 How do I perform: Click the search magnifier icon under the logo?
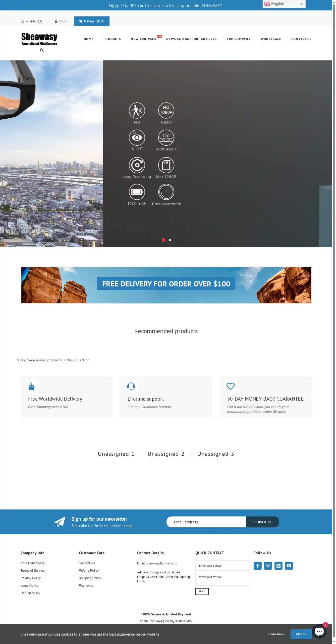tap(42, 50)
